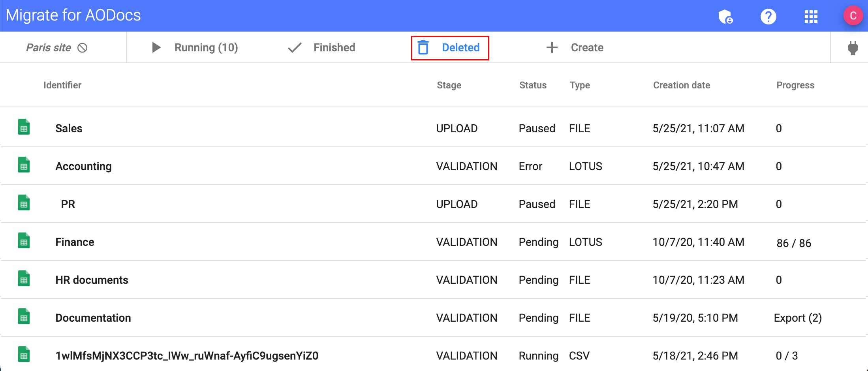
Task: Click the 0 / 3 progress value
Action: 787,356
